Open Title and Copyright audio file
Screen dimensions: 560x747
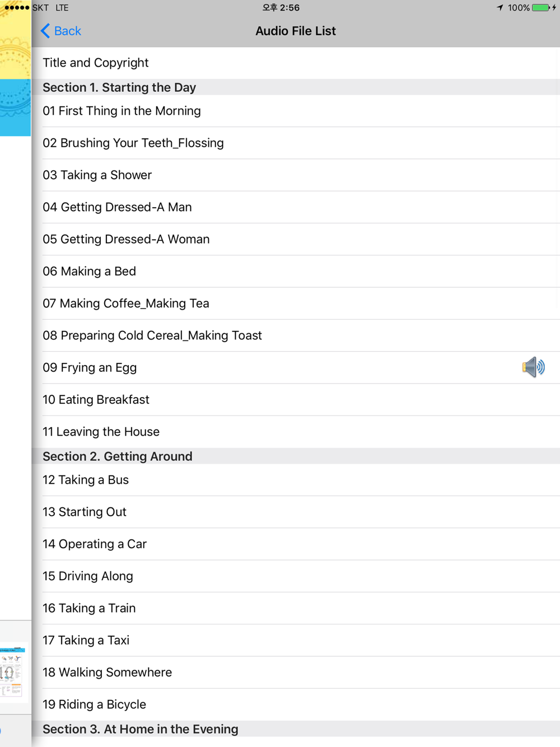(296, 63)
